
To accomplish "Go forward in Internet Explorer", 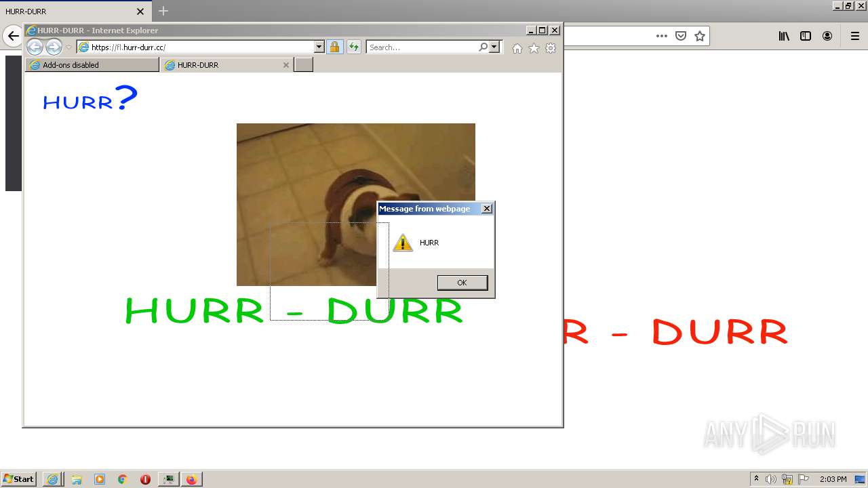I will [54, 47].
